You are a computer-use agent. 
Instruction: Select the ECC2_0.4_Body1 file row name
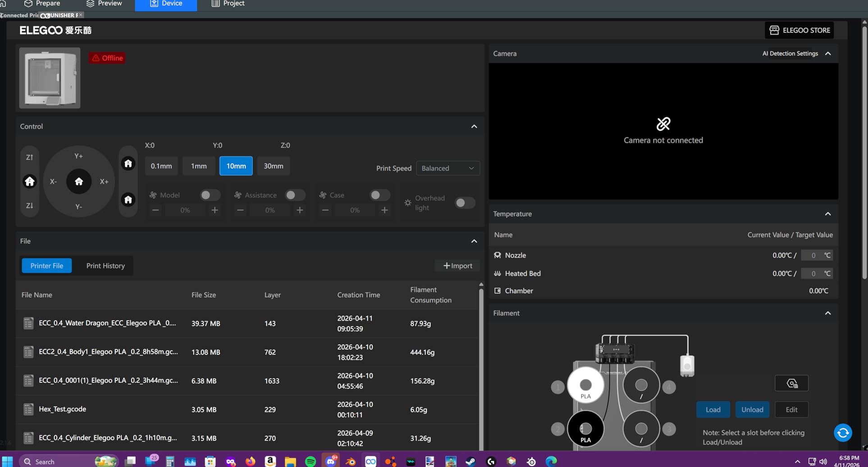(x=108, y=352)
